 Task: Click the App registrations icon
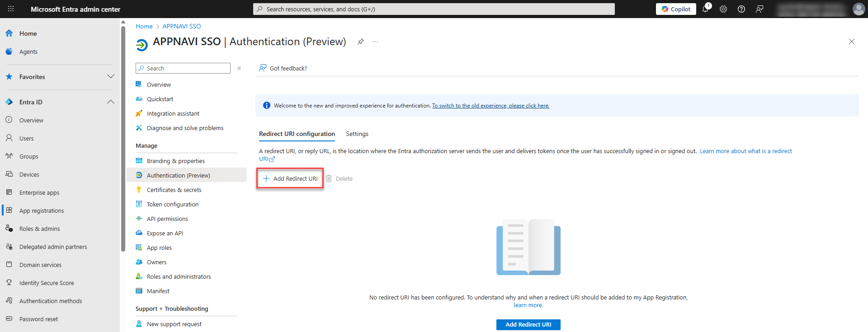pyautogui.click(x=9, y=210)
